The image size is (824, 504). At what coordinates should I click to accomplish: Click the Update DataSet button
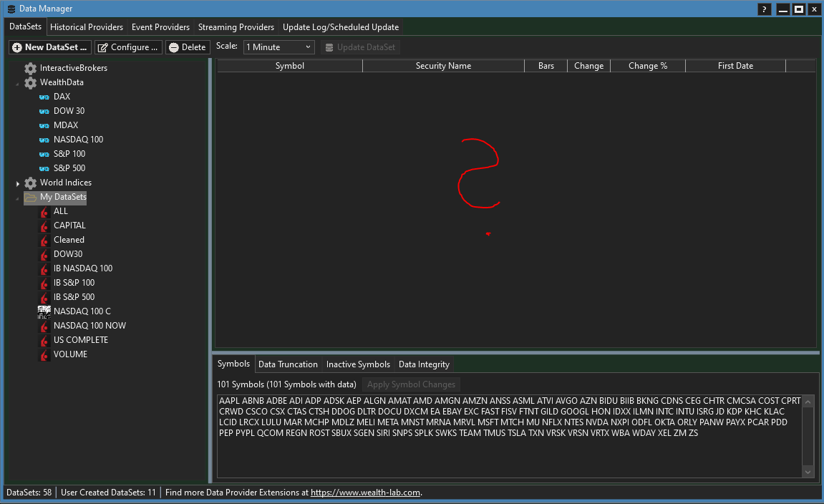click(361, 47)
